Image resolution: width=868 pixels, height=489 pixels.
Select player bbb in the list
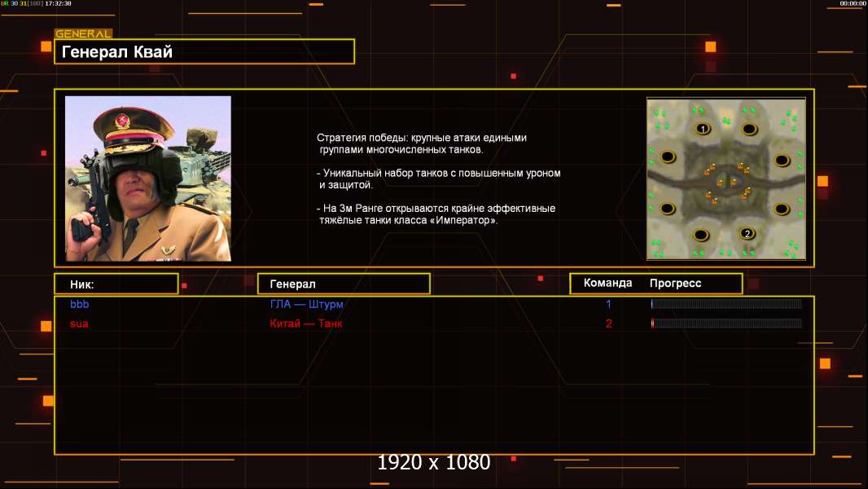click(x=80, y=304)
